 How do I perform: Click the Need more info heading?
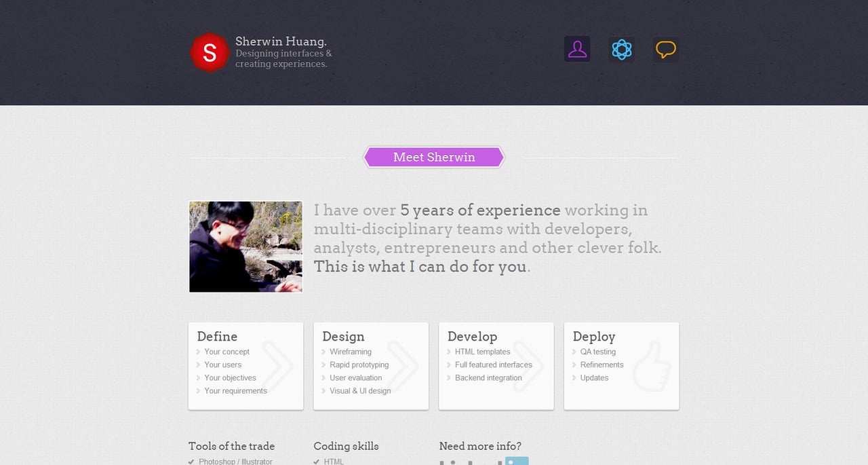[x=480, y=446]
